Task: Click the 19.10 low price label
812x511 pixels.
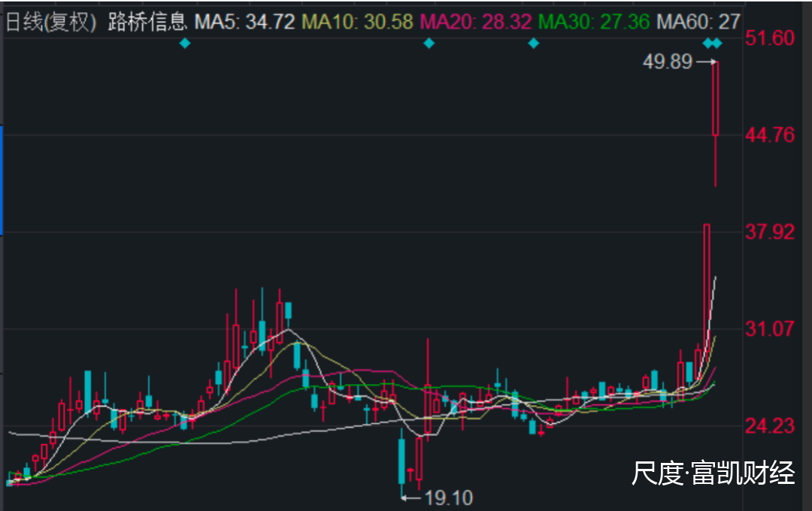Action: 448,498
